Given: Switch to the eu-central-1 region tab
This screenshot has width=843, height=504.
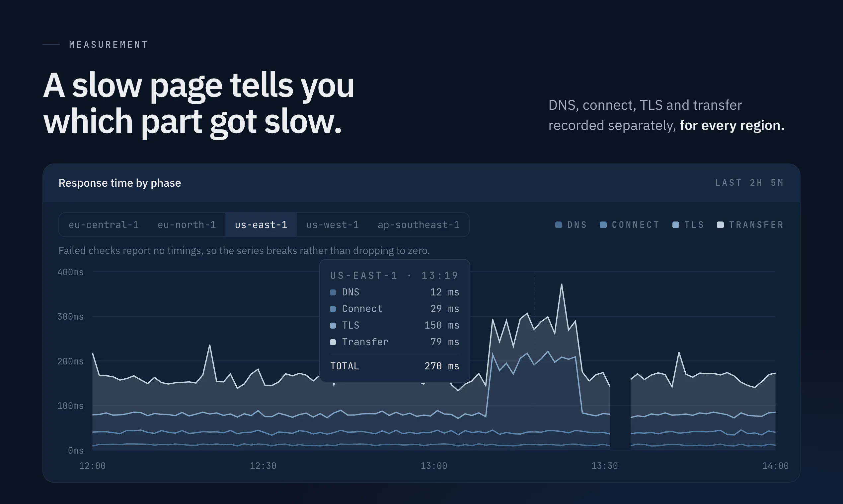Looking at the screenshot, I should tap(104, 225).
